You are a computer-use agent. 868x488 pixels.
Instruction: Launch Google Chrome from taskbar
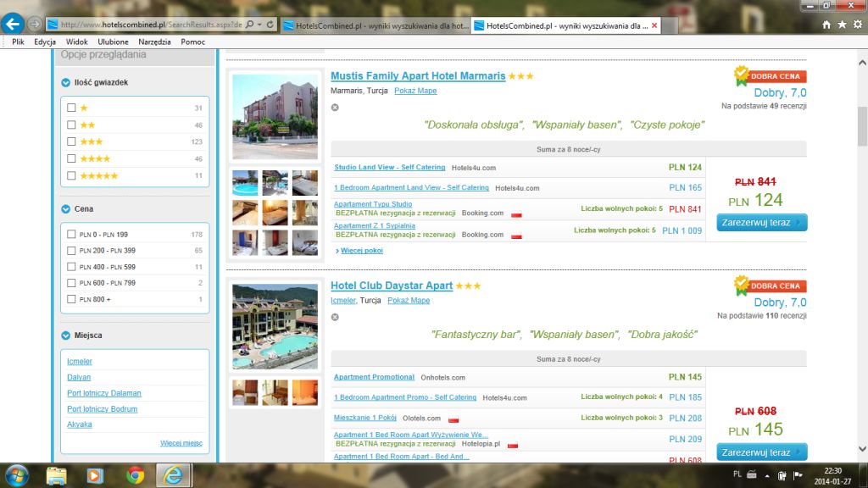point(135,475)
